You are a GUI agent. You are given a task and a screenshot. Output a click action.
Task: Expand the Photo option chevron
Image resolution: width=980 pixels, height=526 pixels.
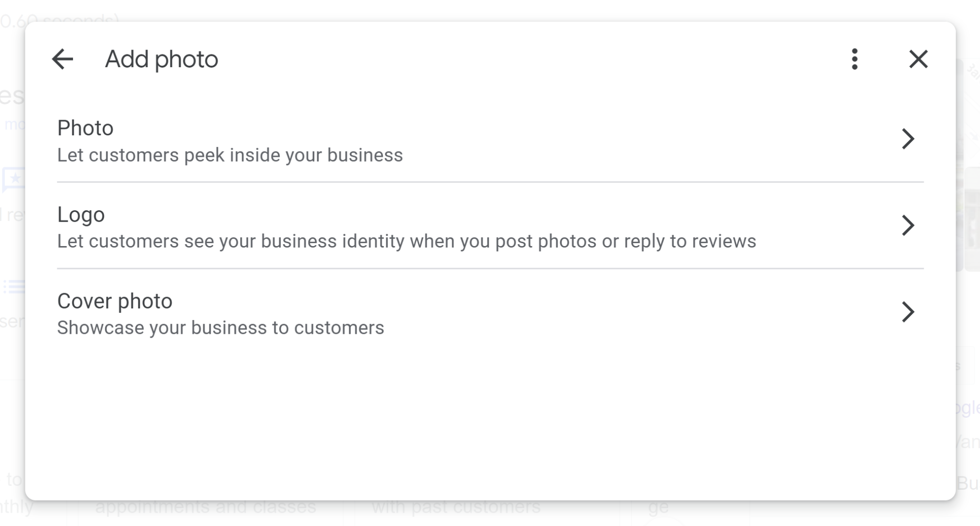[908, 139]
